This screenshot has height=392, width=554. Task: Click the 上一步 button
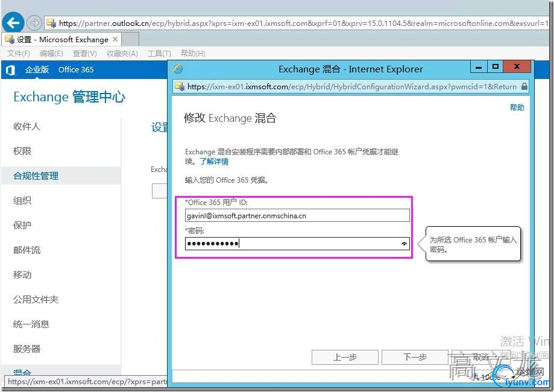[x=345, y=357]
